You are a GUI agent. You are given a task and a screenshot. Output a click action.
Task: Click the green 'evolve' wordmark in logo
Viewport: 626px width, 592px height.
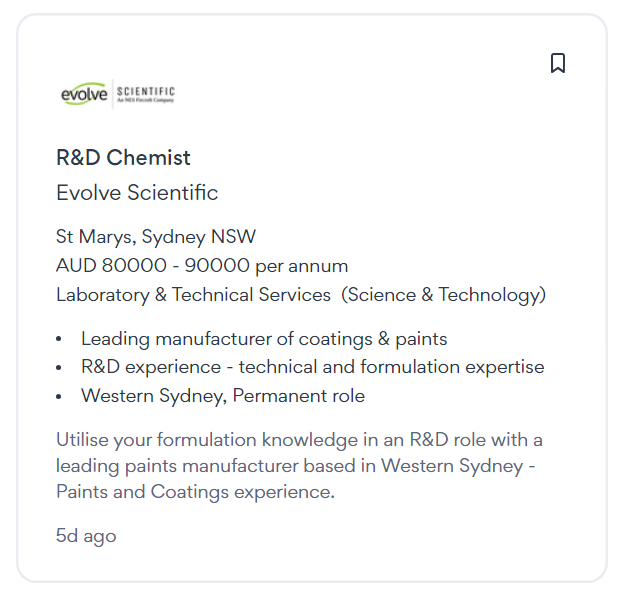(83, 95)
